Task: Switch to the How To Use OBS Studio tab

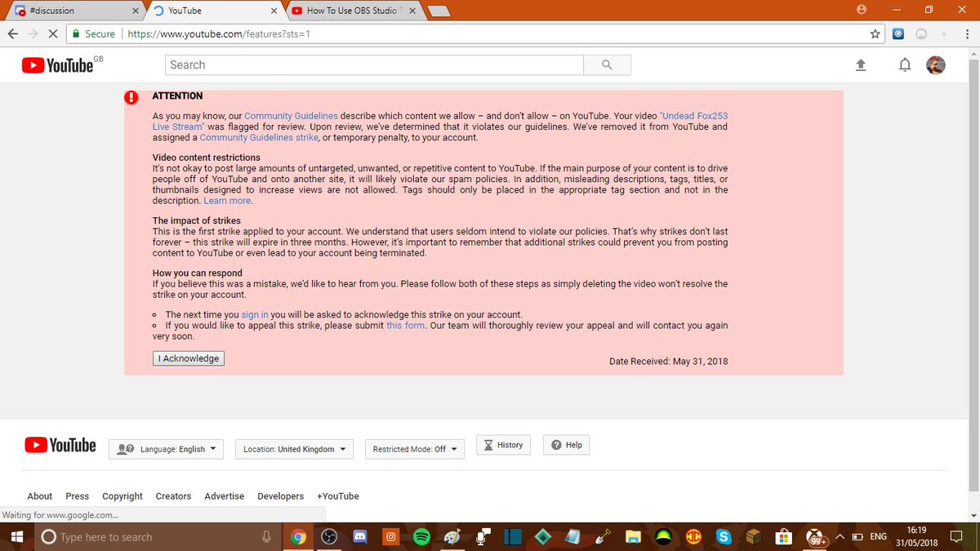Action: [355, 11]
